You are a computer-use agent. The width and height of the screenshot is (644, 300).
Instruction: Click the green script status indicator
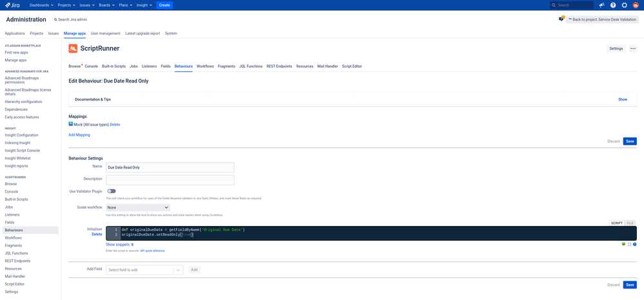click(623, 244)
